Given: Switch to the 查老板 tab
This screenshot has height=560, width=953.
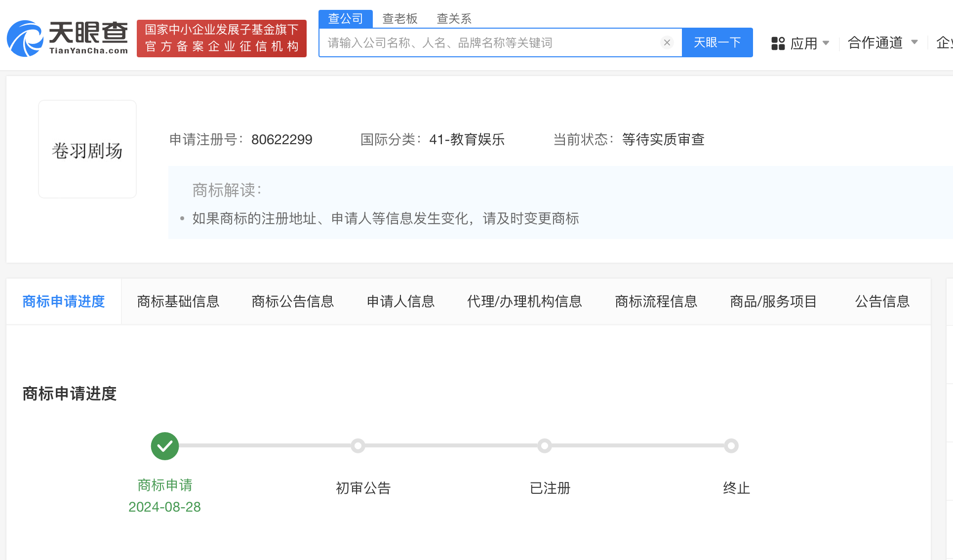Looking at the screenshot, I should [x=400, y=18].
